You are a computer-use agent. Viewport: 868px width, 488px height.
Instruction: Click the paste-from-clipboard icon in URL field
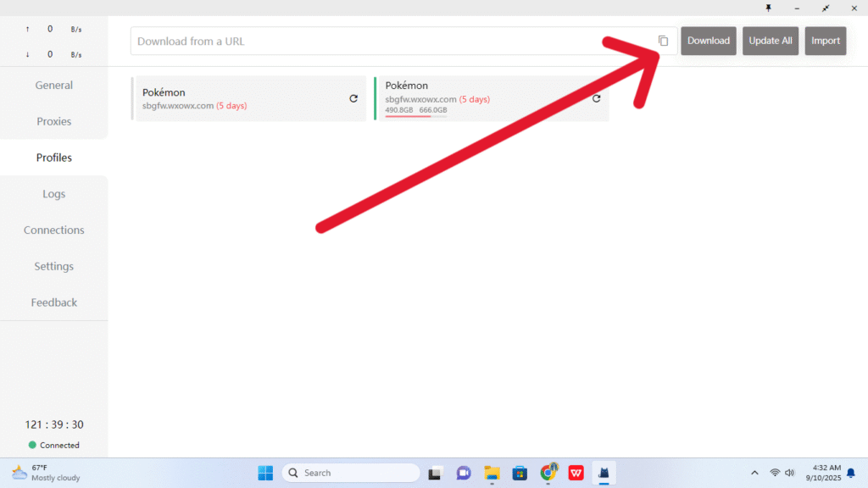pyautogui.click(x=663, y=41)
